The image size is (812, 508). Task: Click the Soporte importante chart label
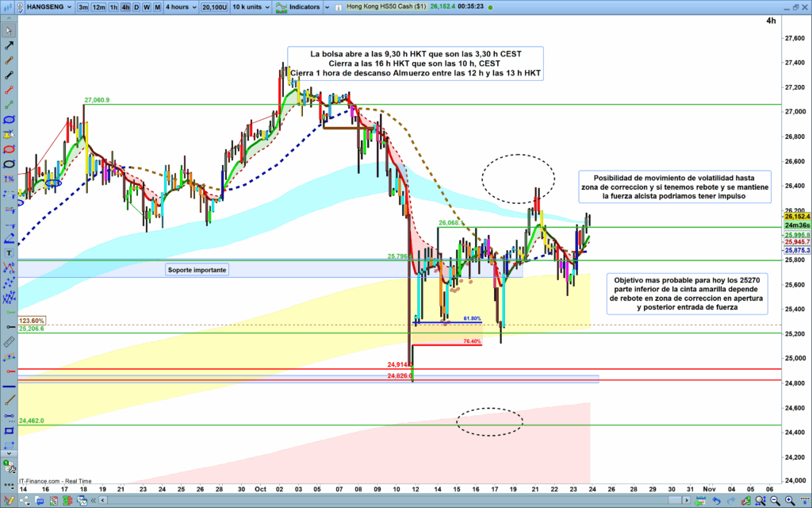(197, 270)
